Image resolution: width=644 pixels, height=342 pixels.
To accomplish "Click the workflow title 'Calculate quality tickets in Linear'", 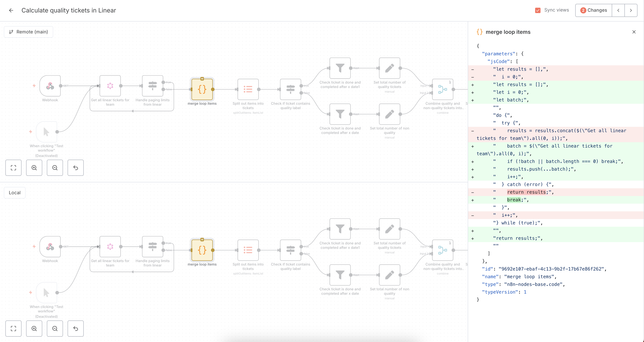I will pyautogui.click(x=69, y=10).
